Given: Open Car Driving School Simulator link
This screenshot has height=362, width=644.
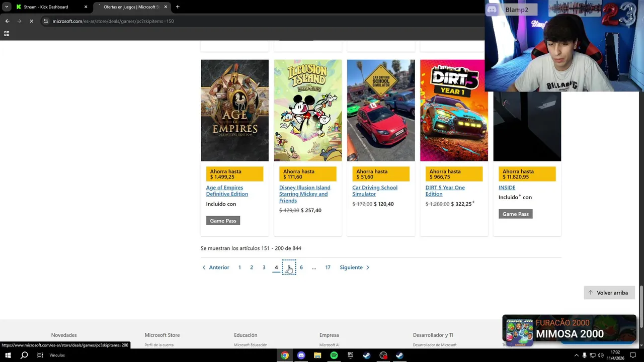Looking at the screenshot, I should pos(375,191).
